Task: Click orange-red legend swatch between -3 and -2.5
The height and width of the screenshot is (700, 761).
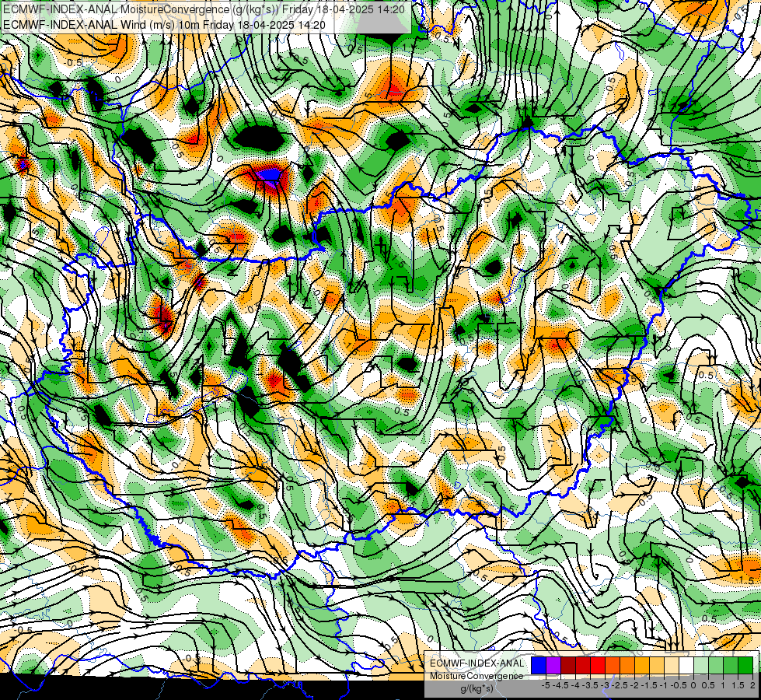Action: (613, 665)
